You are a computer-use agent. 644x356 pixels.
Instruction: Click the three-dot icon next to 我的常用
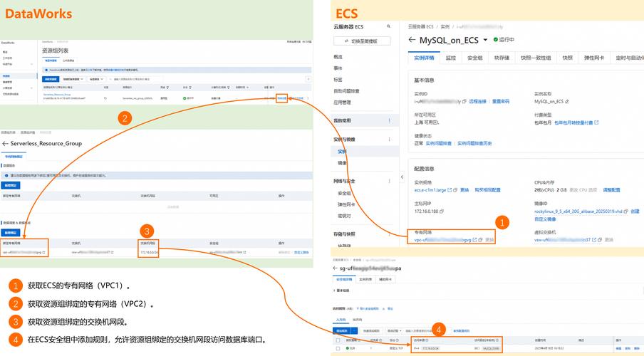coord(389,121)
